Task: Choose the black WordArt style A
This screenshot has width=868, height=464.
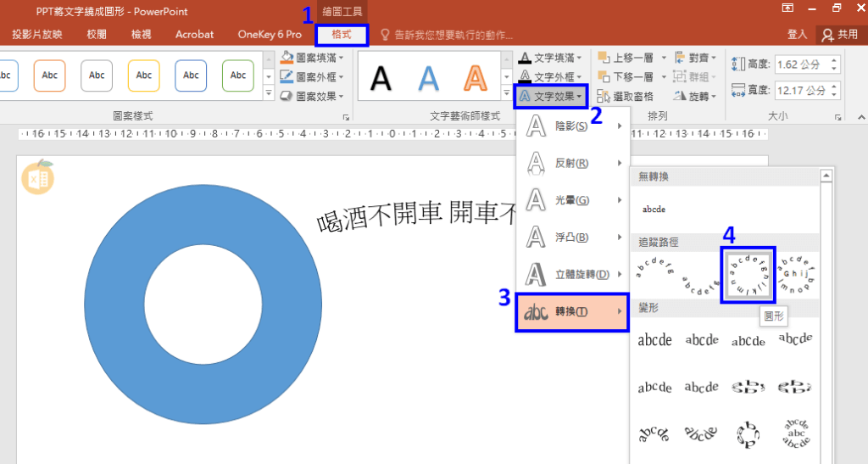Action: pos(381,77)
